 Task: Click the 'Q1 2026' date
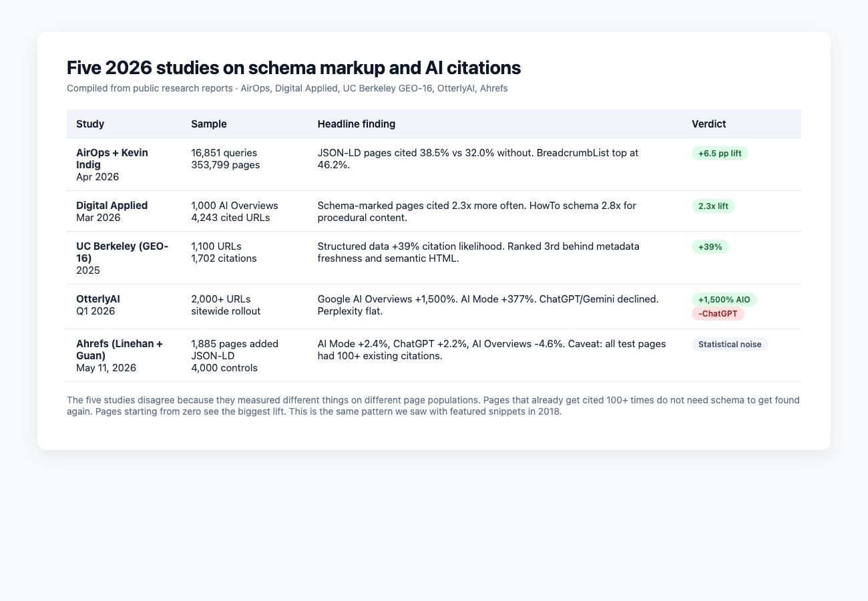[x=95, y=311]
